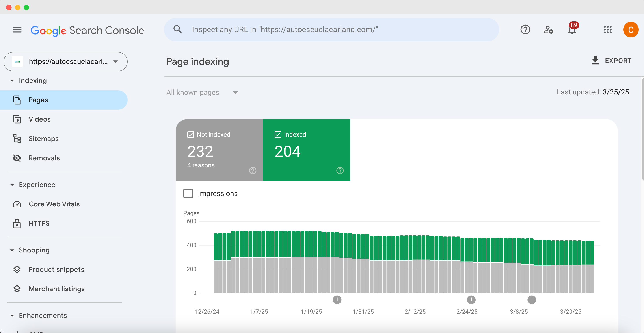Open Core Web Vitals report
The width and height of the screenshot is (644, 333).
64,204
